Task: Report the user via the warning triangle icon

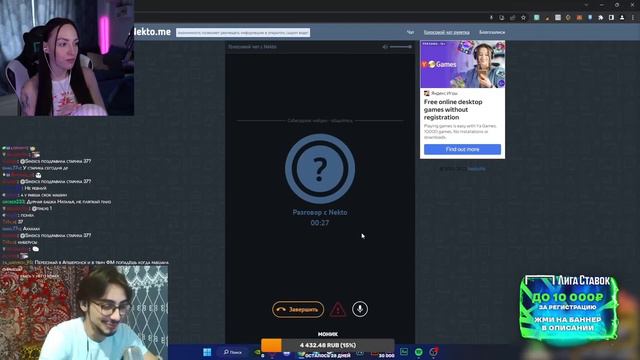Action: pyautogui.click(x=338, y=310)
